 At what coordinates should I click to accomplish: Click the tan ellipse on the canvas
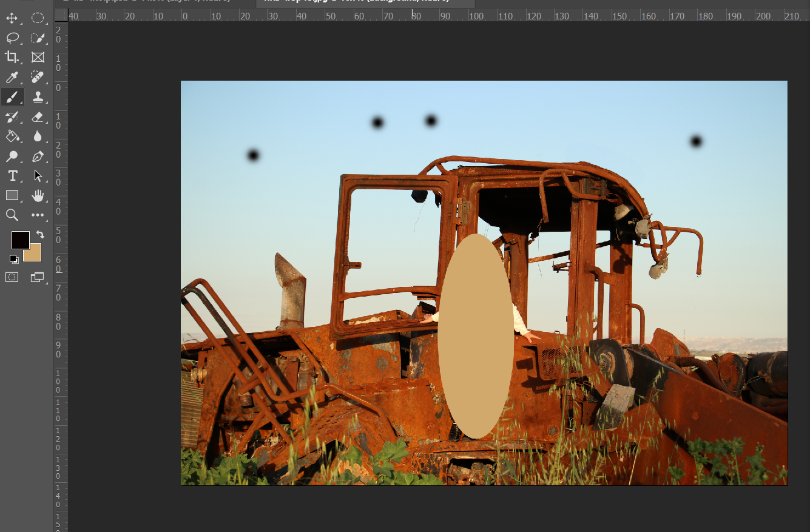(476, 336)
